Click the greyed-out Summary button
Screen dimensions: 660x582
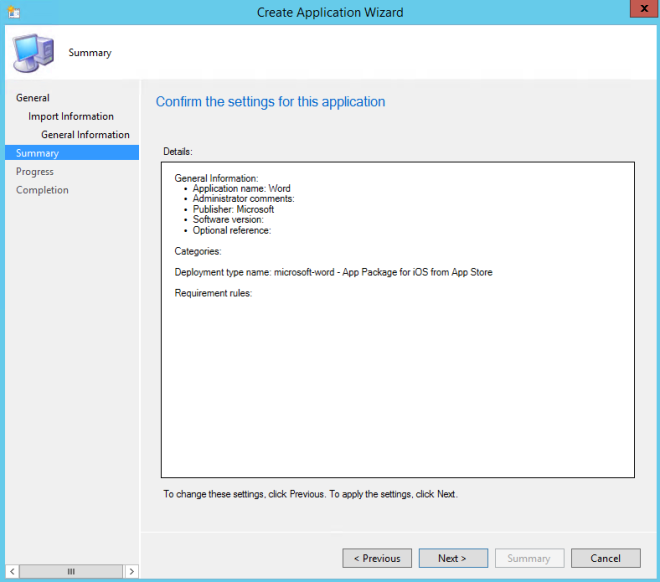coord(528,558)
